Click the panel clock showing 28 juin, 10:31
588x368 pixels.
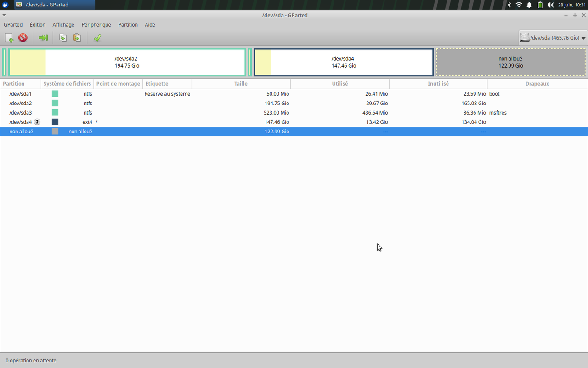pyautogui.click(x=571, y=5)
